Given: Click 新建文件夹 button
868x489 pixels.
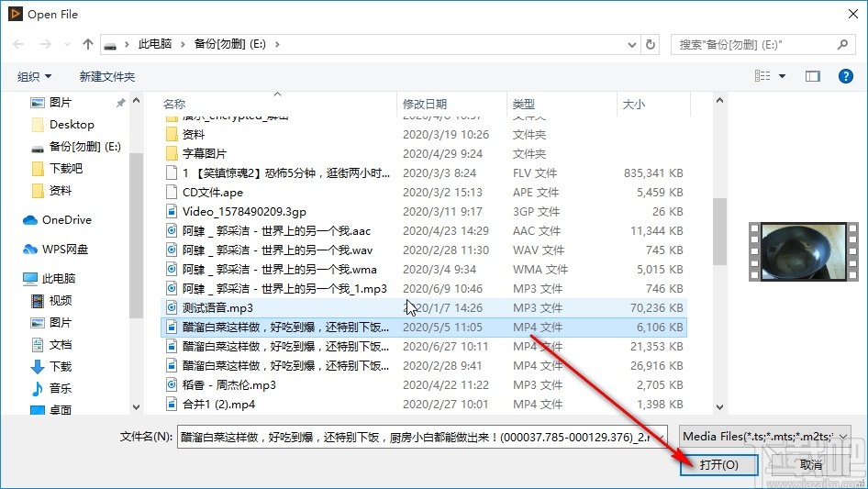Looking at the screenshot, I should pyautogui.click(x=106, y=76).
